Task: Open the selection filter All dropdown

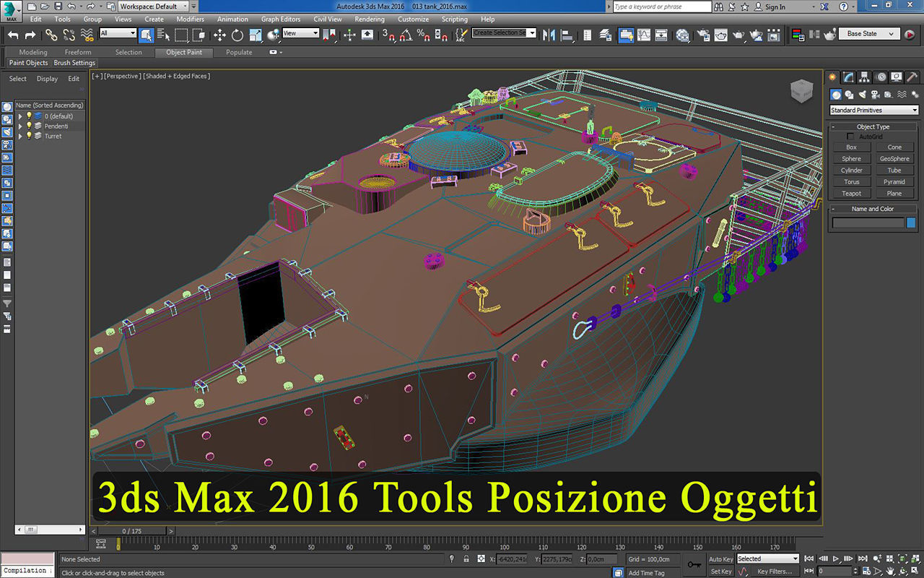Action: [118, 33]
